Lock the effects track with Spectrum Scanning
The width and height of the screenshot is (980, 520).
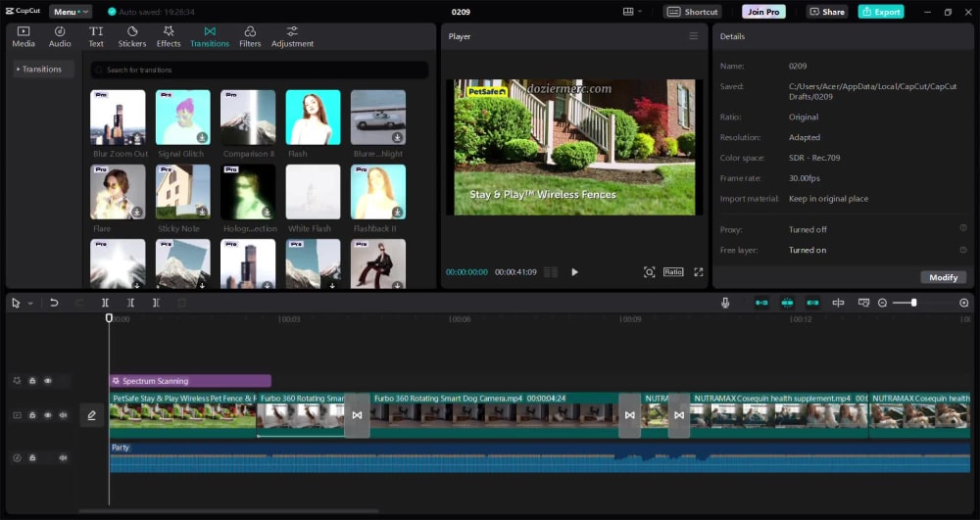(32, 381)
